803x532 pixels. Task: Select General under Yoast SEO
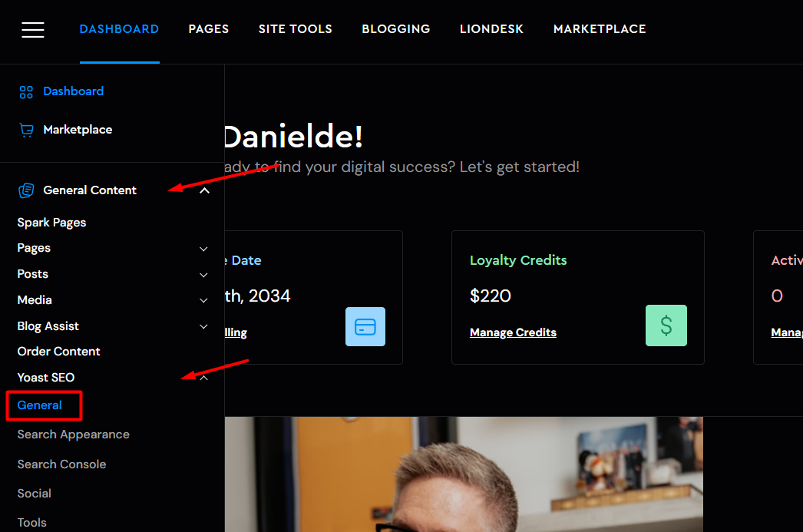(x=39, y=405)
